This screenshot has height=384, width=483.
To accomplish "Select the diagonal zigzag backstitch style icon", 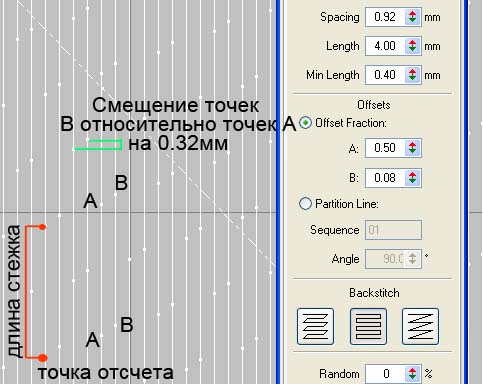I will pyautogui.click(x=420, y=326).
